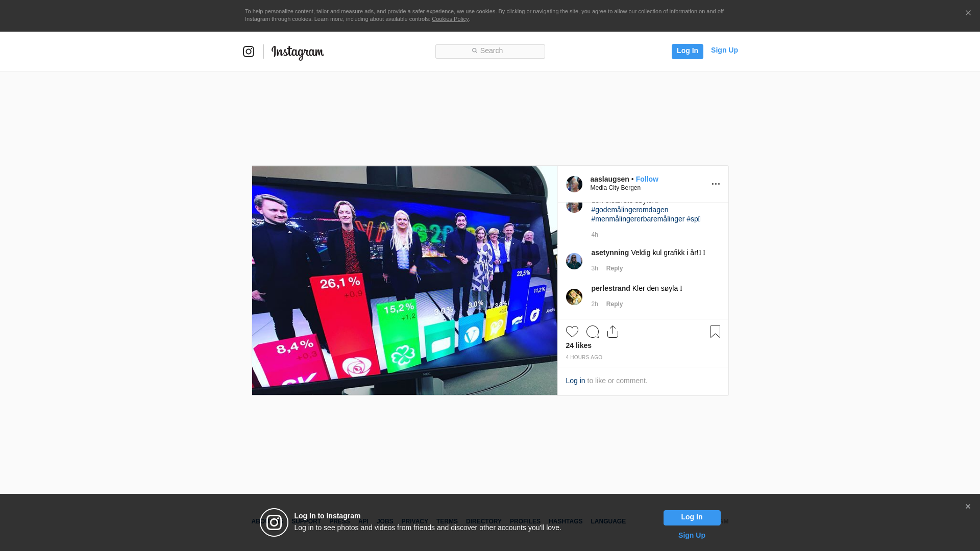Open the DIRECTORY footer link
Viewport: 980px width, 551px height.
(484, 521)
